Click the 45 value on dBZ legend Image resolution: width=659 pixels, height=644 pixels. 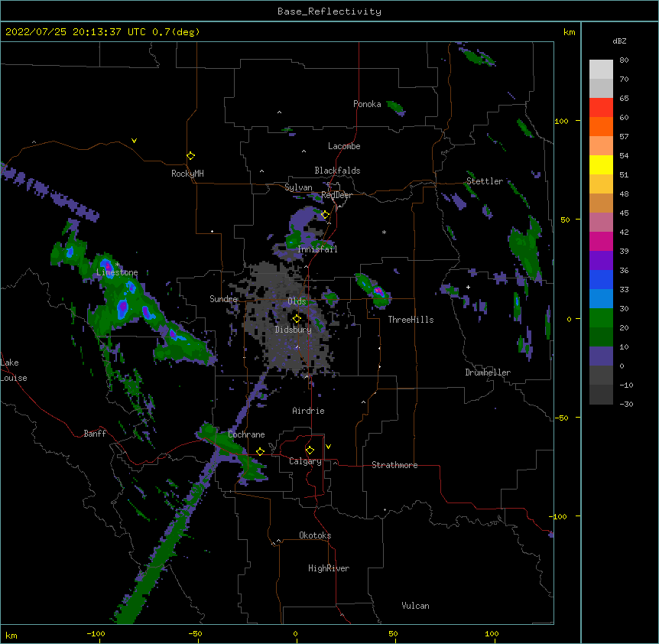click(624, 213)
